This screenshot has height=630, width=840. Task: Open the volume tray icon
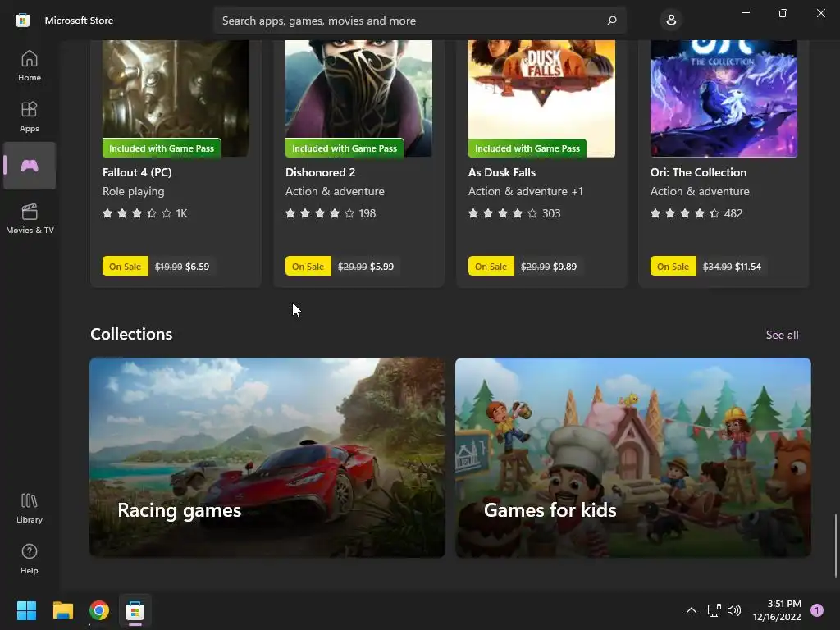734,610
